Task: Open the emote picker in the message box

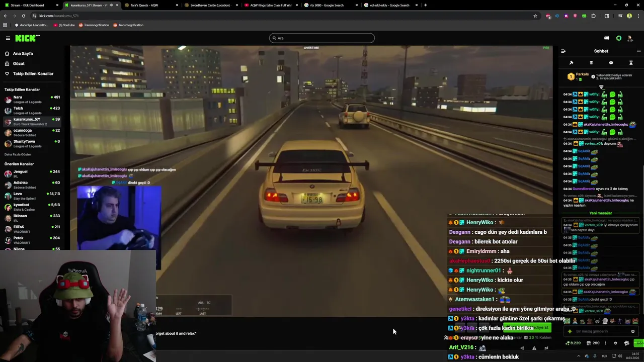Action: [x=632, y=331]
